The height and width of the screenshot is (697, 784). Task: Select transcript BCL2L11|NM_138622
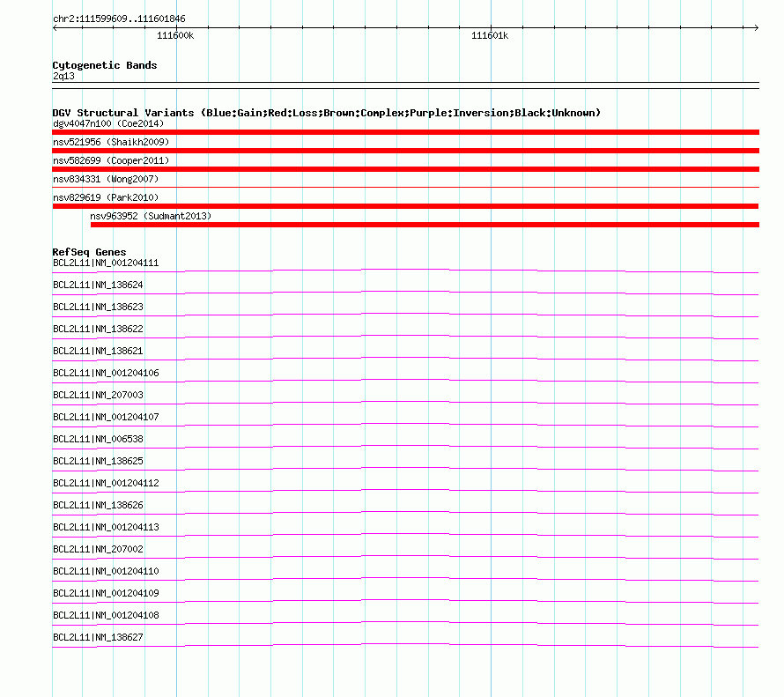[98, 329]
